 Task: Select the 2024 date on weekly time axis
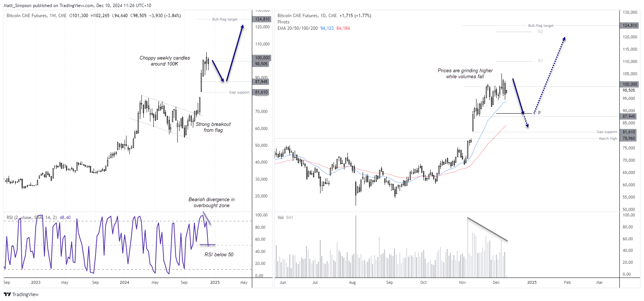pyautogui.click(x=124, y=282)
